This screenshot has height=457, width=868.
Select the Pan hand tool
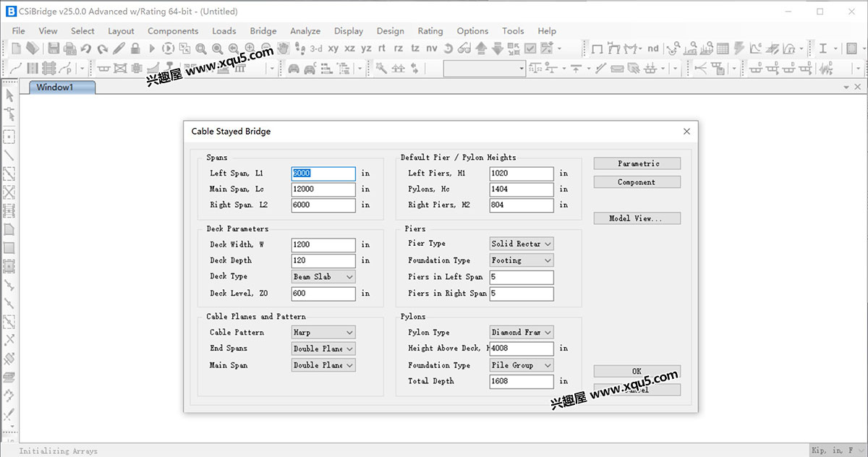284,48
